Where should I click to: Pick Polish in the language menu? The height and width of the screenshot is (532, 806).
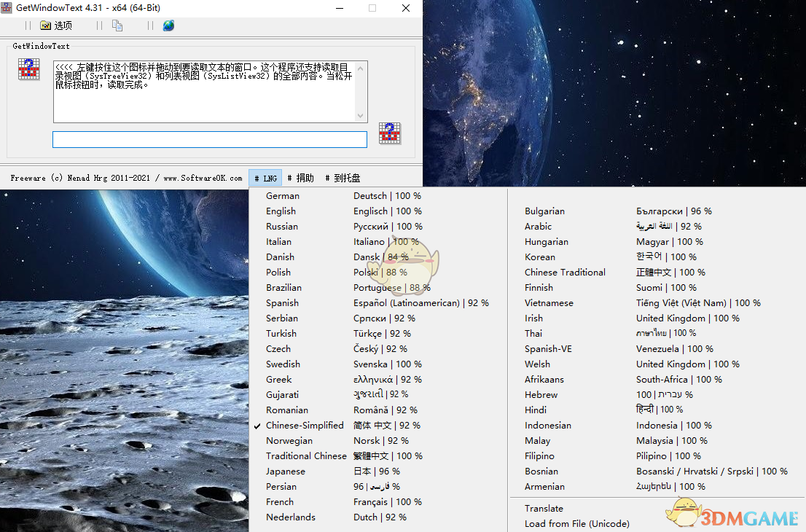[x=377, y=273]
